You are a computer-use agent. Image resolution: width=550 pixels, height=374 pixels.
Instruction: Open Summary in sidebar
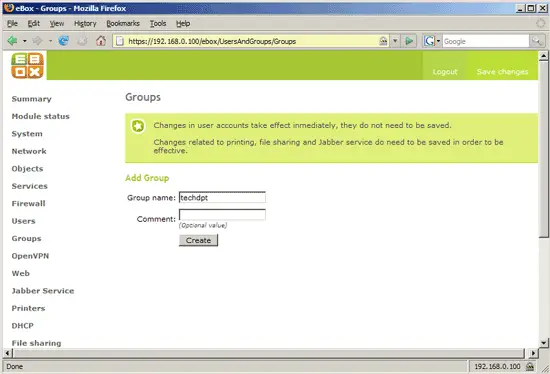click(32, 99)
